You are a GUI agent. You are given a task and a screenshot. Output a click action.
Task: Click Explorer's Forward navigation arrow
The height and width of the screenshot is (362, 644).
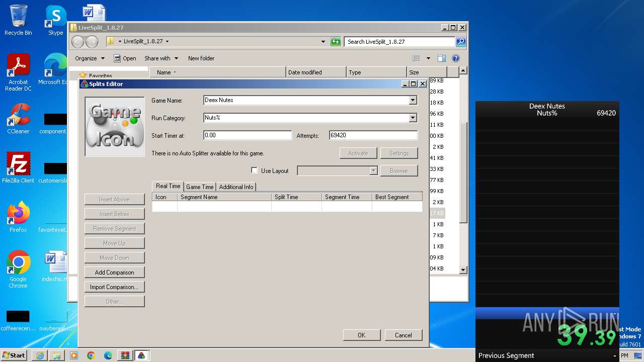point(92,42)
